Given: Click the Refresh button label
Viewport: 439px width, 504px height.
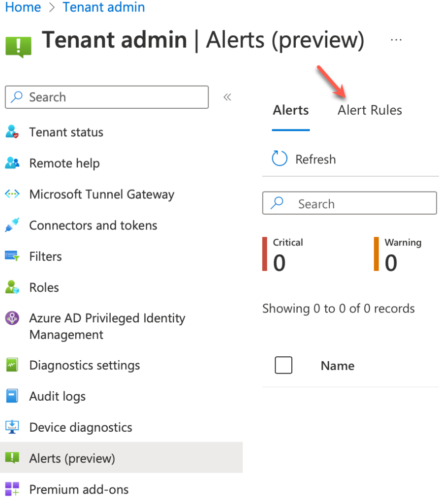Looking at the screenshot, I should [315, 159].
